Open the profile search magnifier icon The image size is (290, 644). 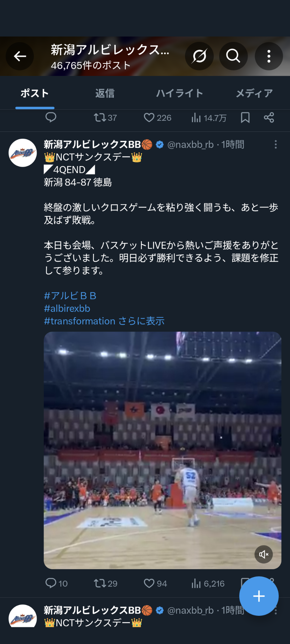233,56
